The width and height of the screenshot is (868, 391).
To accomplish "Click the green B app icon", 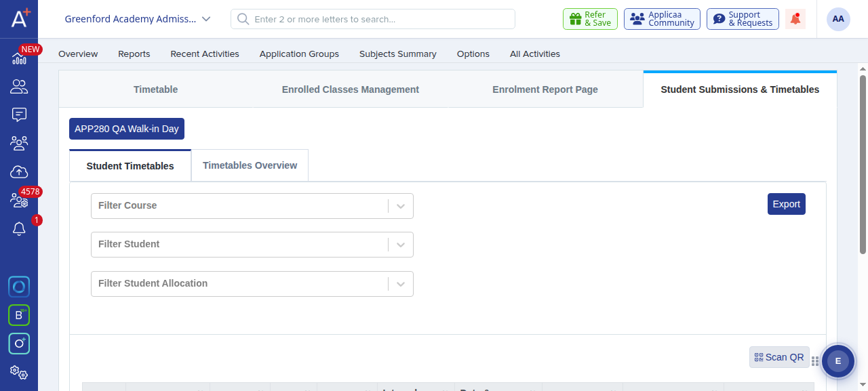I will tap(19, 315).
